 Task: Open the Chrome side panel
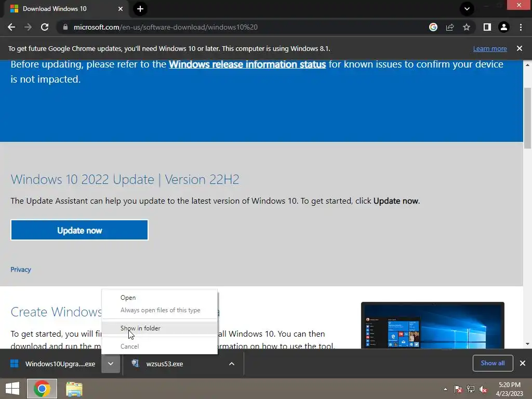(487, 27)
